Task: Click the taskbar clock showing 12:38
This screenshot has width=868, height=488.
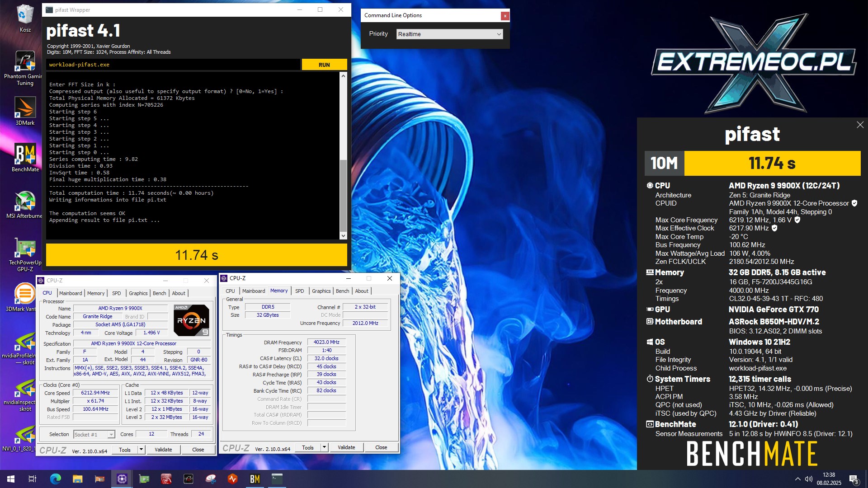Action: coord(829,479)
